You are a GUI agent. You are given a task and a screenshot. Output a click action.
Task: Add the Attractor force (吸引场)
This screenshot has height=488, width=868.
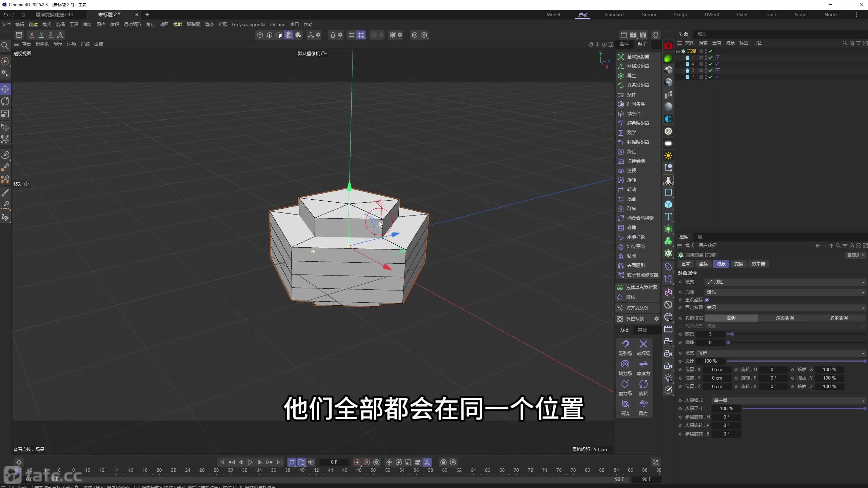pos(625,344)
